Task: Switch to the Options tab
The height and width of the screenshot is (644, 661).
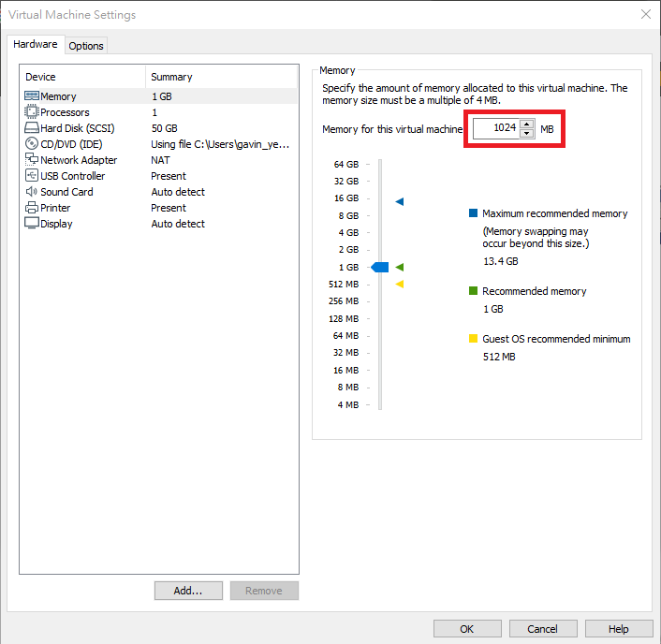Action: pos(86,46)
